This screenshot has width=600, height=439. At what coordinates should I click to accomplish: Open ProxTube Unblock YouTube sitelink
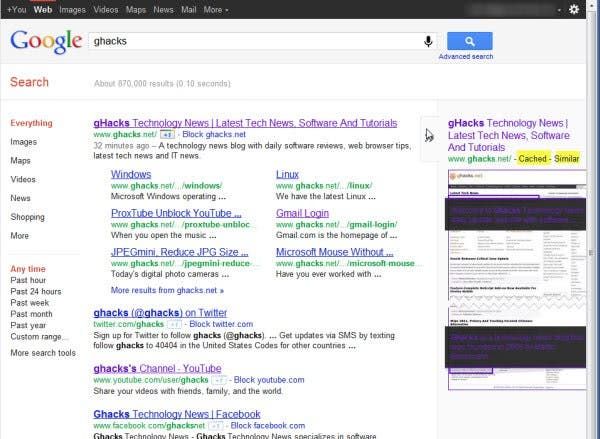[176, 213]
